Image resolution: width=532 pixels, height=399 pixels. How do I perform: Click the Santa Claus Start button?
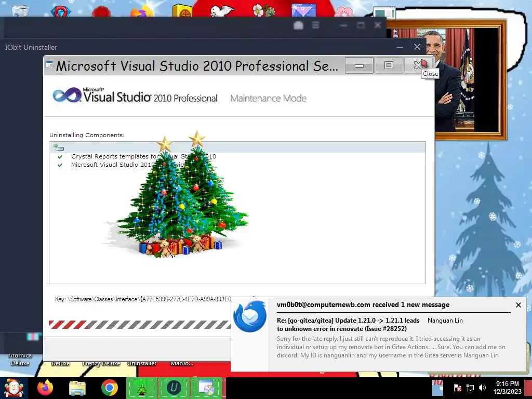(13, 388)
